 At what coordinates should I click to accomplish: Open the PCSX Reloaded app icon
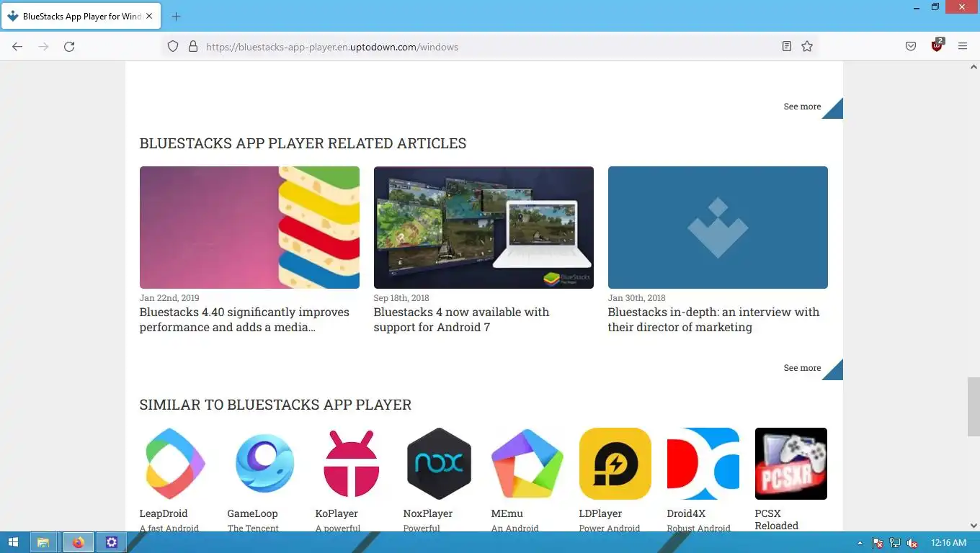pyautogui.click(x=790, y=464)
